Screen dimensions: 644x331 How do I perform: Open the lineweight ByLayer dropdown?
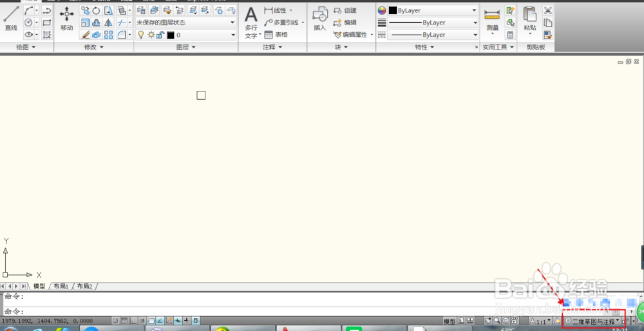coord(433,23)
